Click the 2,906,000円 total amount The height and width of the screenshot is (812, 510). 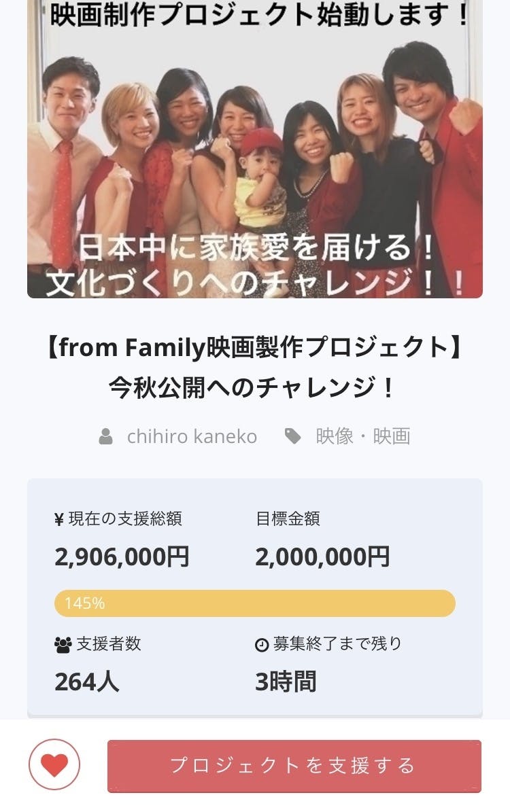(x=122, y=557)
